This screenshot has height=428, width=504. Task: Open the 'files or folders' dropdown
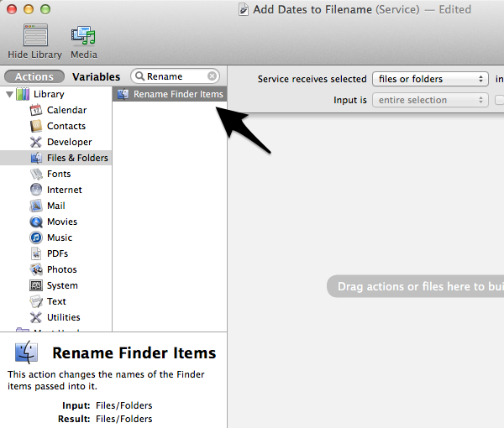(430, 79)
